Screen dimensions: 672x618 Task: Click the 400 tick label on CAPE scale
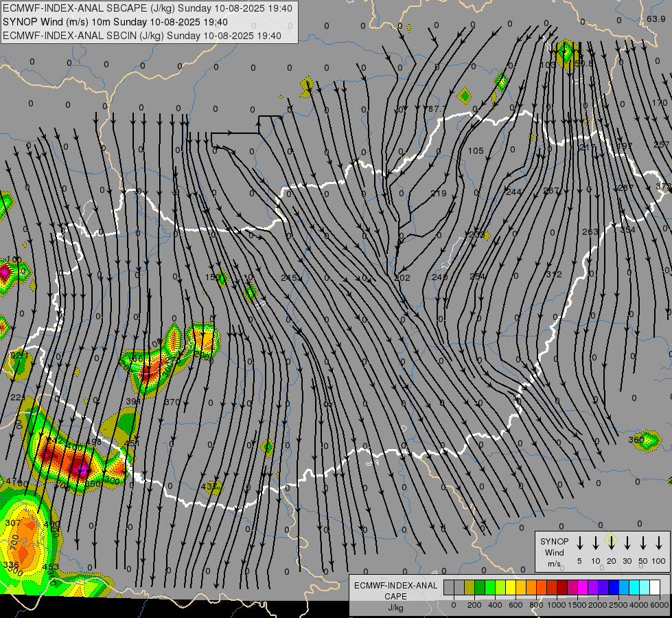(x=495, y=605)
